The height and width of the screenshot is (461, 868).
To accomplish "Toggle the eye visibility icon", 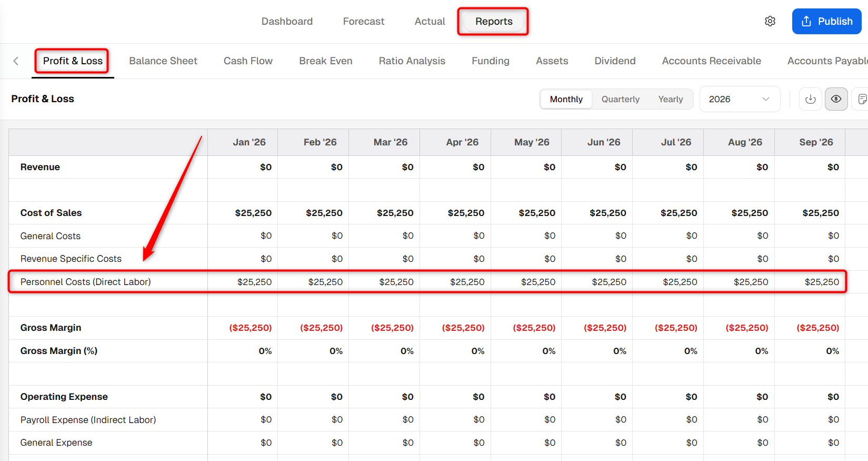I will click(836, 99).
